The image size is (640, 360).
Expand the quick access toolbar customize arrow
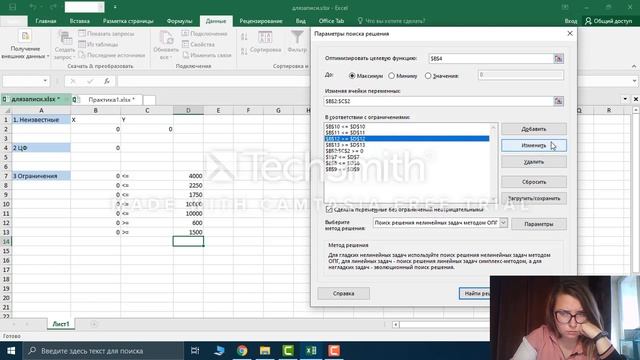coord(115,7)
